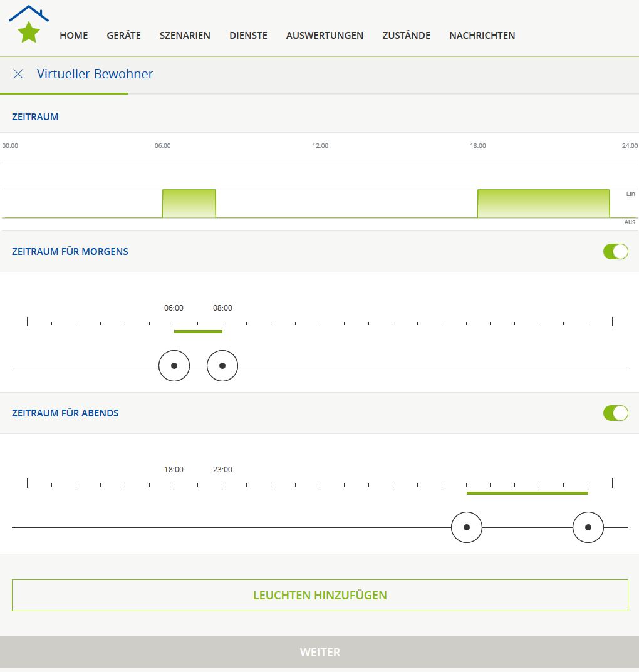Select ZUSTÄNDE in the top menu
The width and height of the screenshot is (639, 672).
[406, 36]
